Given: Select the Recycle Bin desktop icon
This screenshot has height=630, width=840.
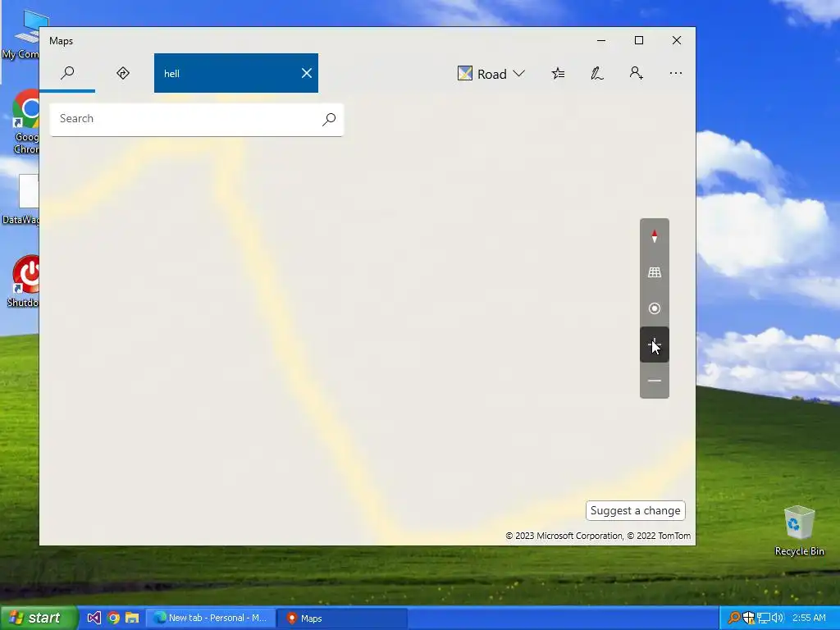Looking at the screenshot, I should (799, 531).
